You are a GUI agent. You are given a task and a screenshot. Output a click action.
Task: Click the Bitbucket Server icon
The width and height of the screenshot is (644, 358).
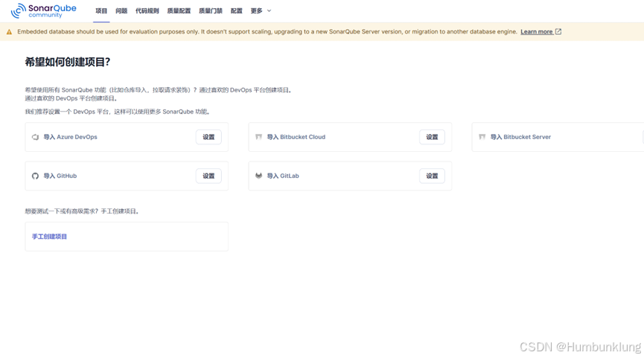[482, 137]
